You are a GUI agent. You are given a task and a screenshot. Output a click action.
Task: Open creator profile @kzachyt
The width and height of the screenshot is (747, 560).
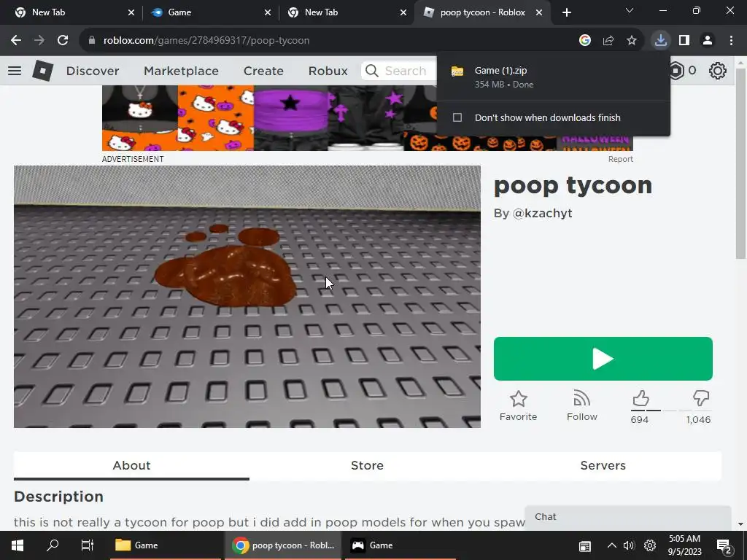click(x=542, y=214)
